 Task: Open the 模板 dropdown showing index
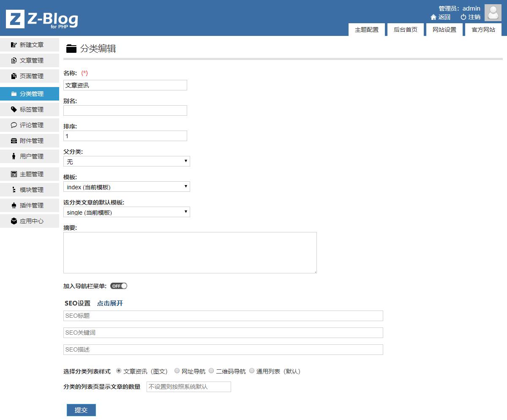126,187
